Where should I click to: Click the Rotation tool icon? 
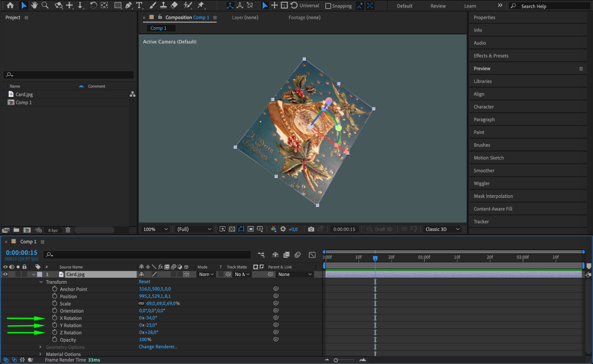pos(93,5)
